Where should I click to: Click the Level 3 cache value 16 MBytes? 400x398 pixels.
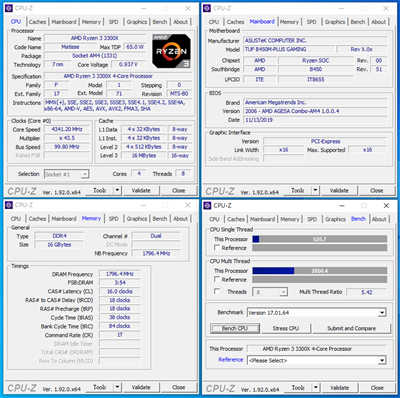[x=144, y=156]
